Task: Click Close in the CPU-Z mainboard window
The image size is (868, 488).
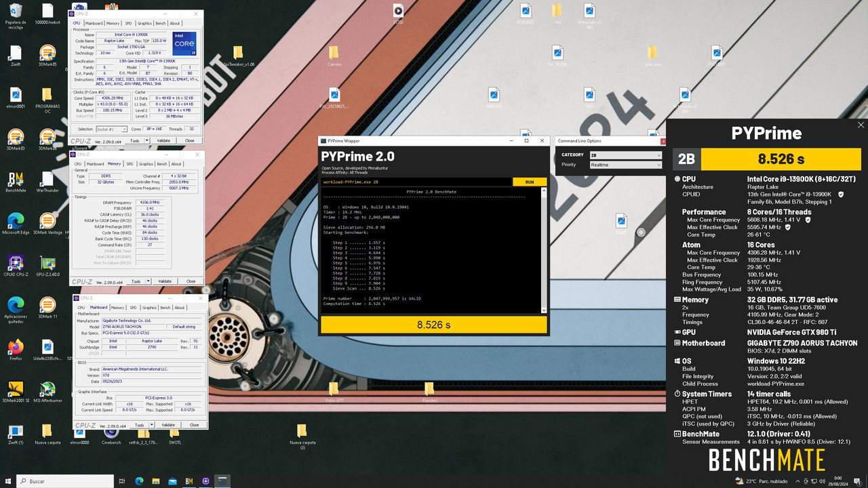Action: pyautogui.click(x=195, y=425)
